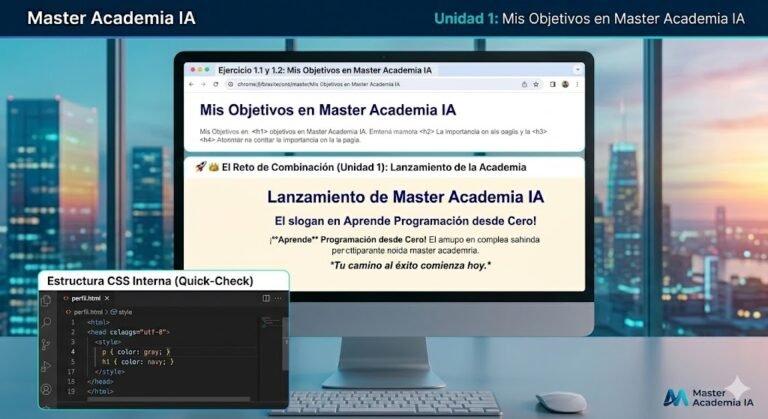Click the code minimap preview
This screenshot has width=768, height=419.
pyautogui.click(x=270, y=322)
